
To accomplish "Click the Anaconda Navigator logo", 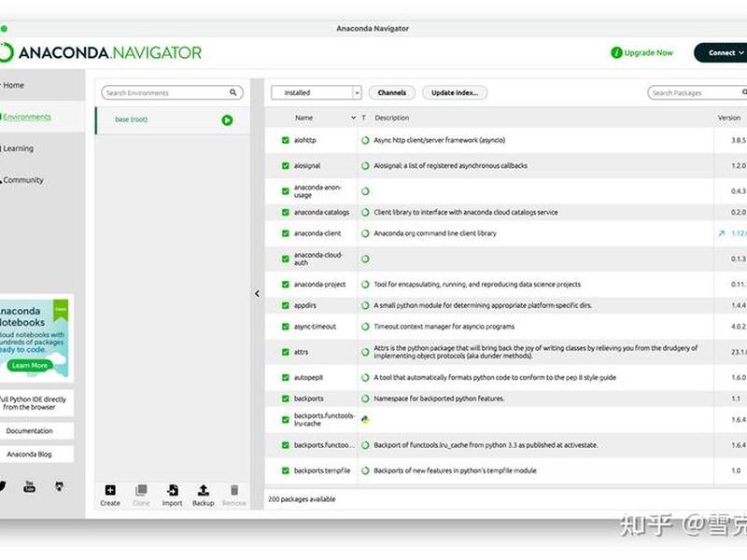I will pos(101,52).
